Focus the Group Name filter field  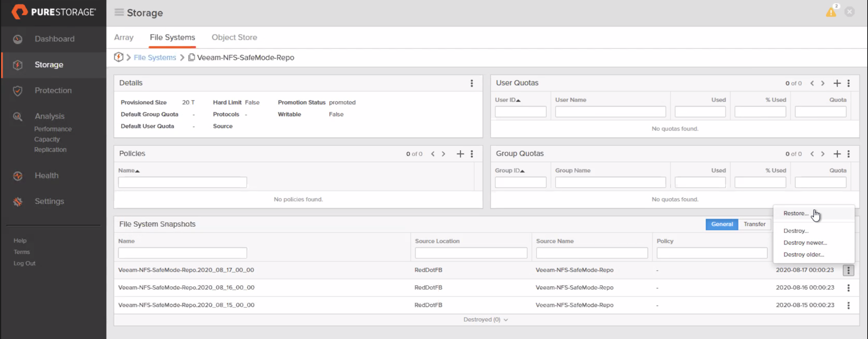[610, 183]
